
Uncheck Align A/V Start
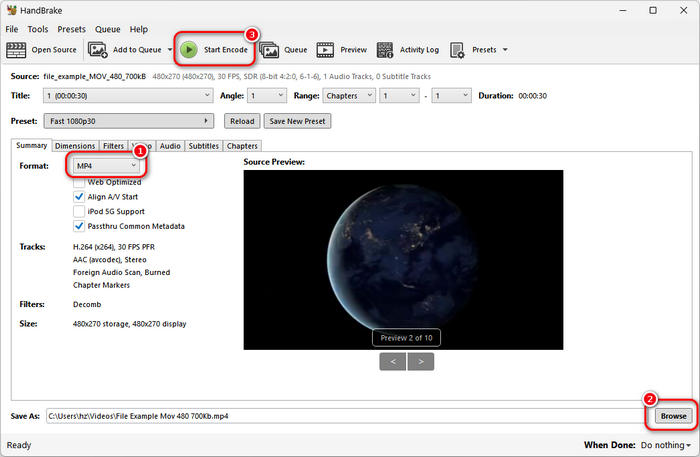[79, 196]
